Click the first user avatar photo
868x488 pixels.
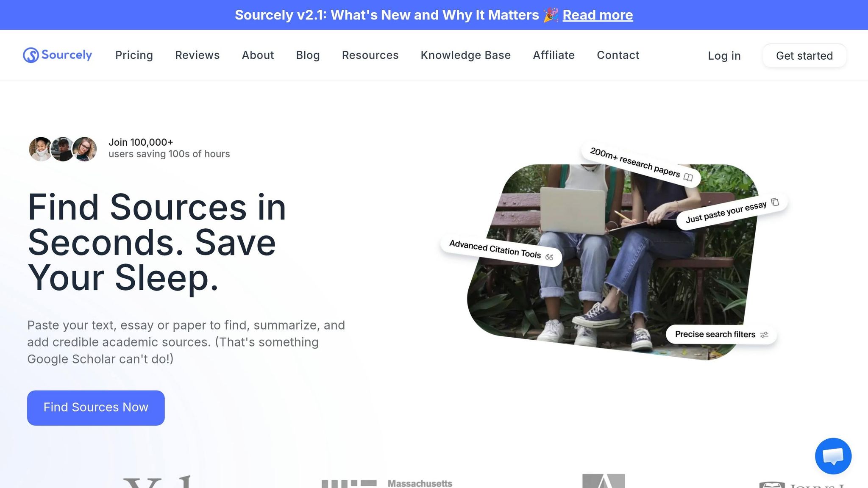40,149
